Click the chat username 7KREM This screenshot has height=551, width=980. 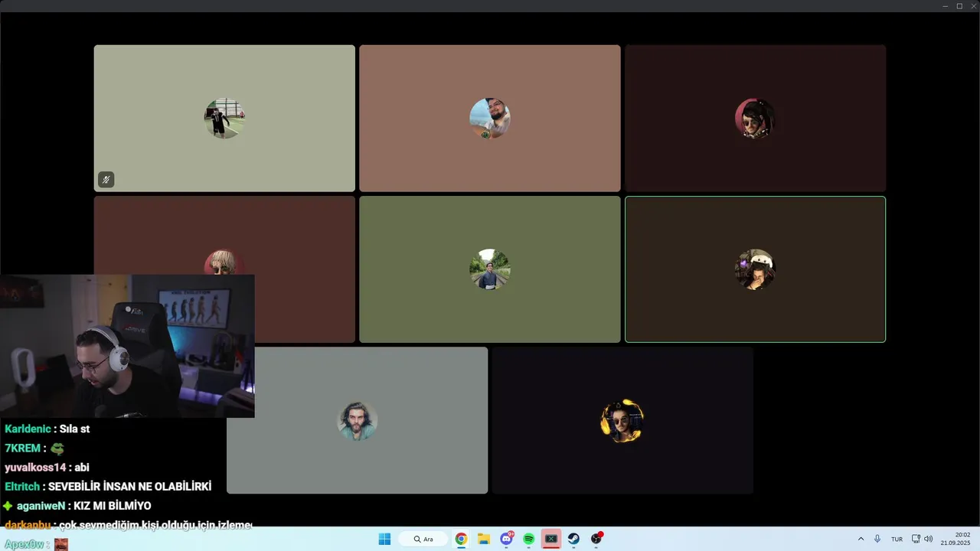coord(22,448)
